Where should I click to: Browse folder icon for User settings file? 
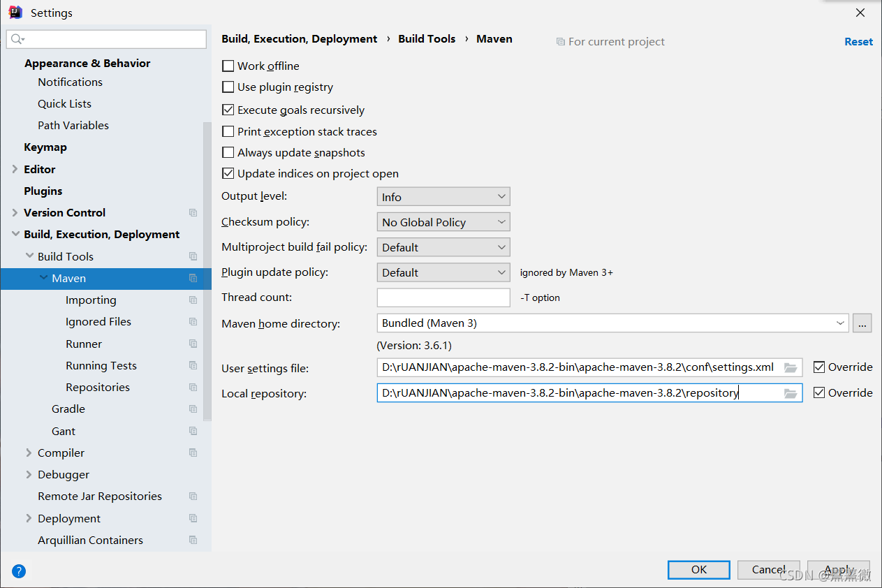(x=791, y=367)
